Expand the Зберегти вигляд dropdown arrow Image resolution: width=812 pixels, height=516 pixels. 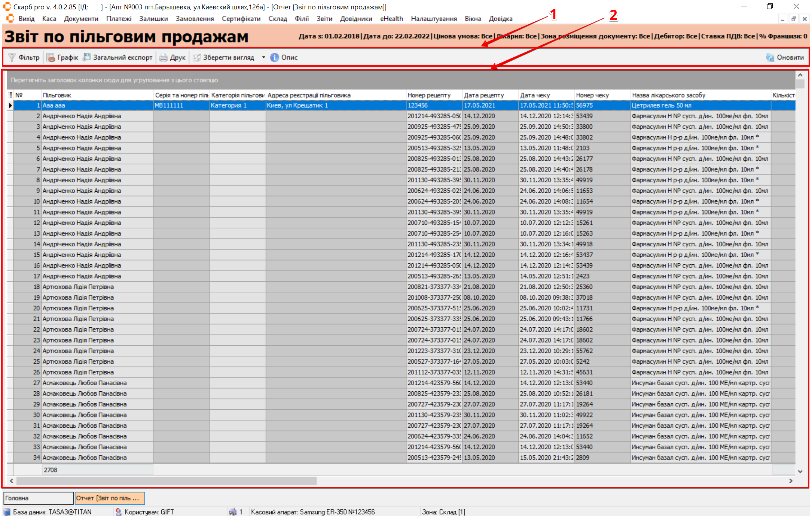pyautogui.click(x=263, y=57)
